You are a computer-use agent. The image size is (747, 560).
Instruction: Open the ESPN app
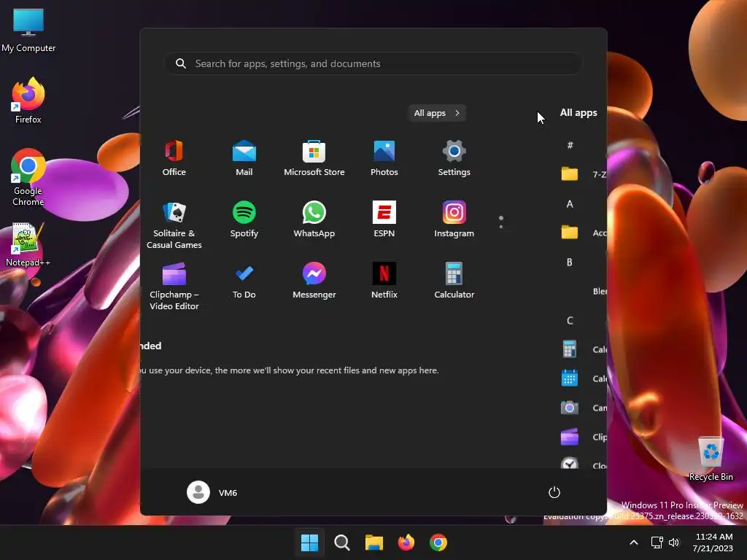tap(384, 219)
